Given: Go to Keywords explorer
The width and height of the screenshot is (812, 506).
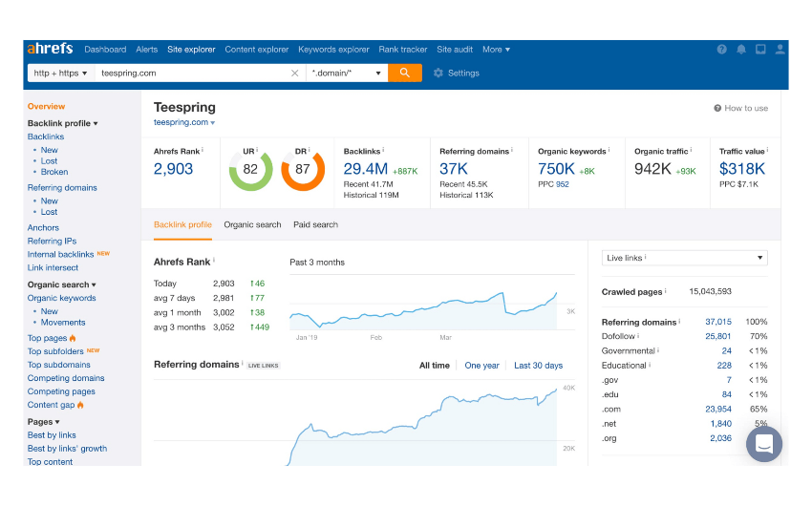Looking at the screenshot, I should (333, 49).
